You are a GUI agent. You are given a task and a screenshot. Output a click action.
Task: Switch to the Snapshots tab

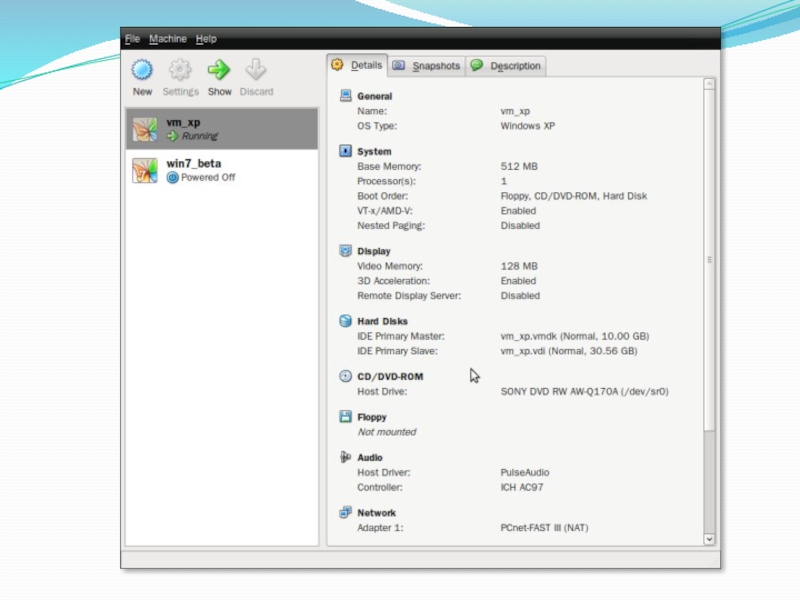(x=427, y=66)
